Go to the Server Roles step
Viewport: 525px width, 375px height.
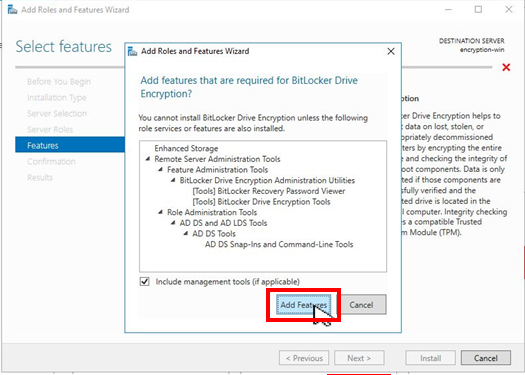[x=50, y=130]
